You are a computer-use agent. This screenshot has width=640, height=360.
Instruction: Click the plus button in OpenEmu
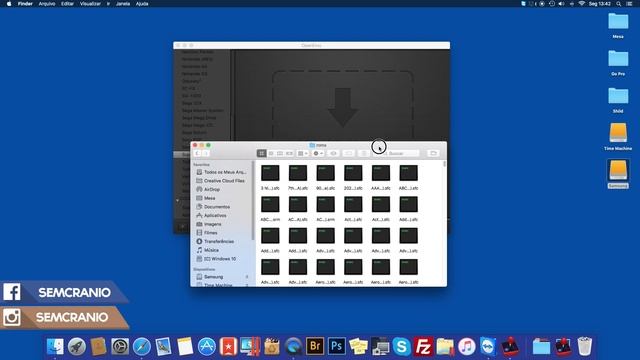(x=182, y=227)
